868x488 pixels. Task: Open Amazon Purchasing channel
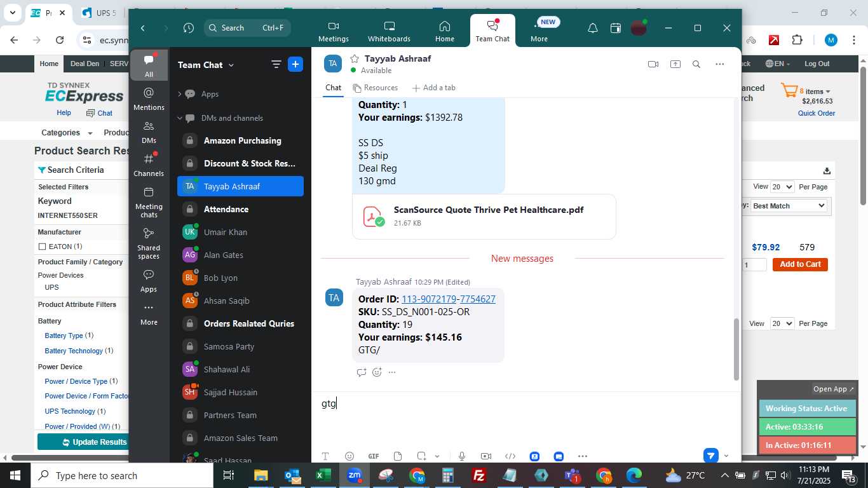240,140
